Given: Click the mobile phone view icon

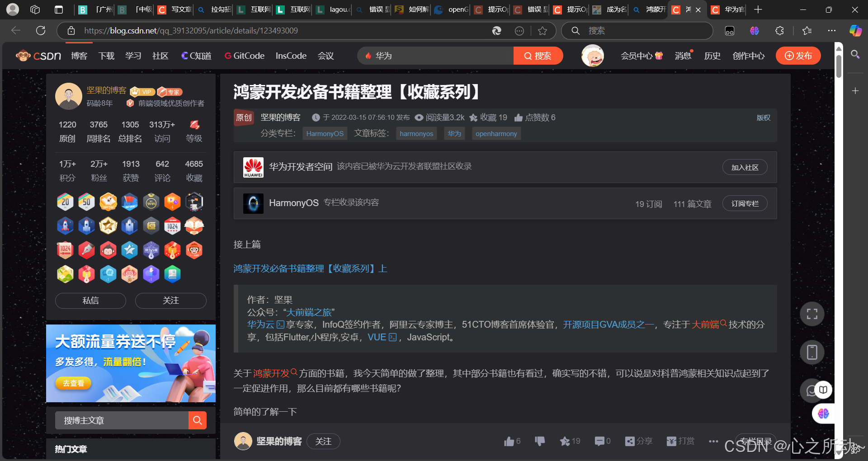Looking at the screenshot, I should (x=812, y=352).
